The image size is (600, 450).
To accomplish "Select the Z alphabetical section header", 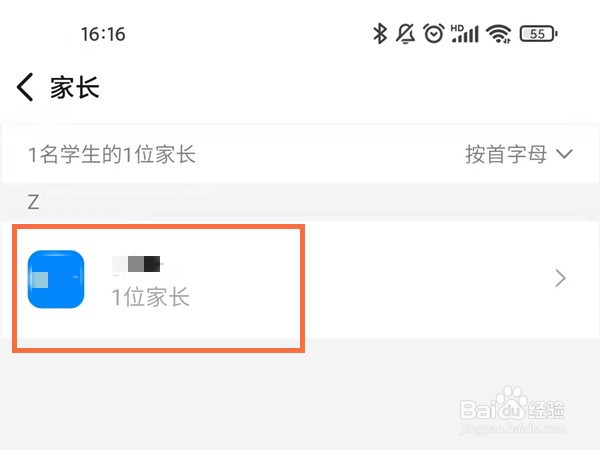I will [33, 202].
